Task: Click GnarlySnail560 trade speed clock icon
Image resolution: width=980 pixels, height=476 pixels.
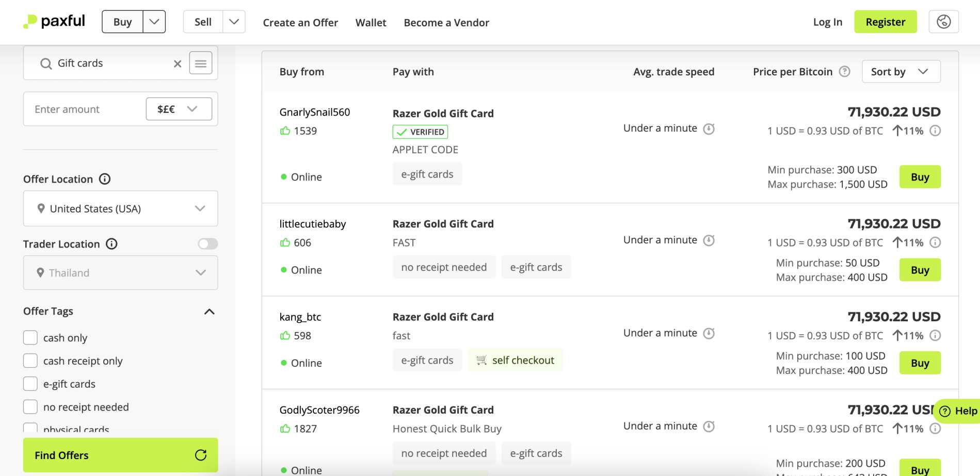Action: coord(709,128)
